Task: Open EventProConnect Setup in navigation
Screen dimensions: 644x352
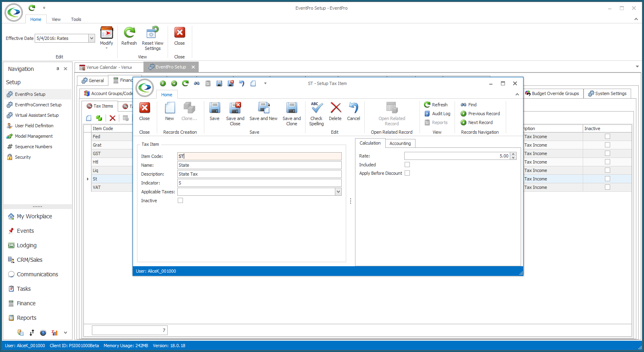Action: click(x=38, y=105)
